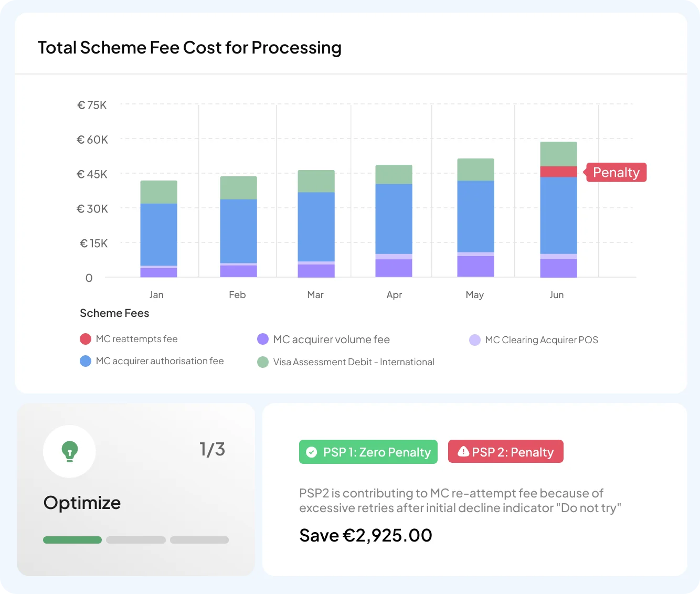Click the red penalty segment in June bar
Viewport: 700px width, 594px height.
558,172
